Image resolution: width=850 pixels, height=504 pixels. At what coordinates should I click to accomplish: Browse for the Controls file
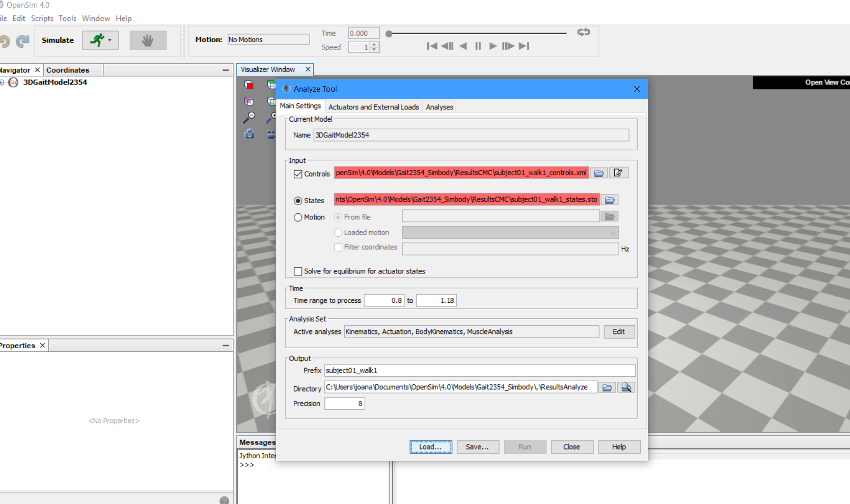tap(599, 173)
